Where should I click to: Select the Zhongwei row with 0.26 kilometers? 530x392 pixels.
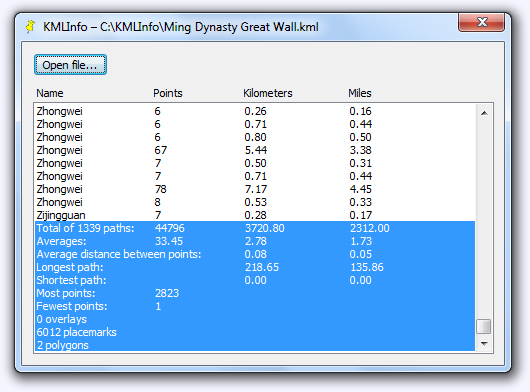(255, 111)
